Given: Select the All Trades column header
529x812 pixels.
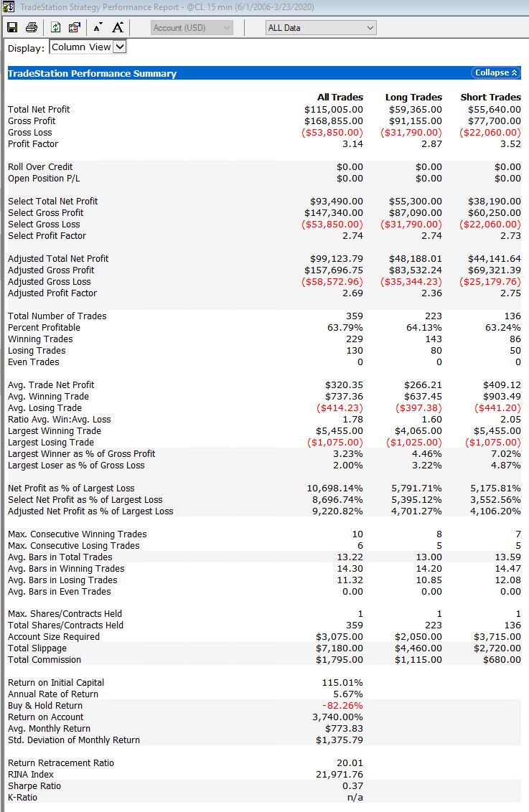Looking at the screenshot, I should pyautogui.click(x=340, y=97).
